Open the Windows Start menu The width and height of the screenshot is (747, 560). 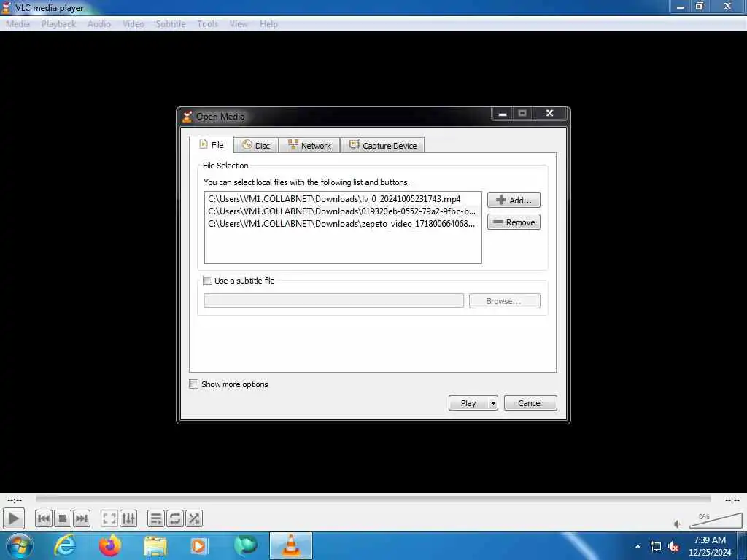pyautogui.click(x=19, y=545)
